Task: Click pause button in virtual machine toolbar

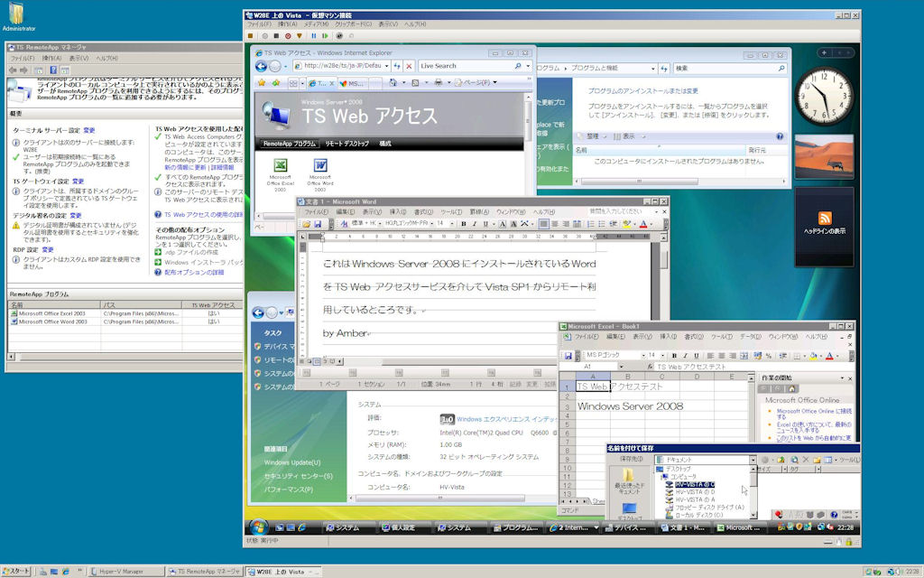Action: pyautogui.click(x=313, y=36)
